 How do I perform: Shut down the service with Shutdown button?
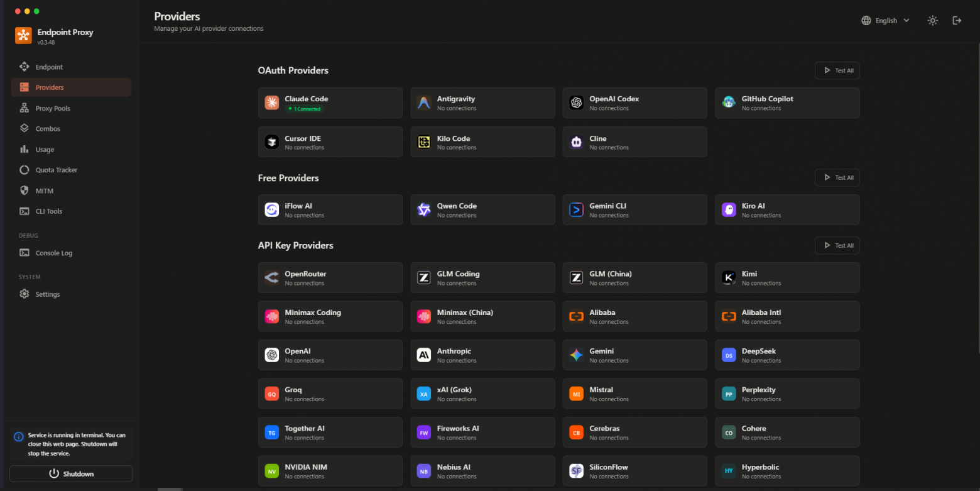point(71,473)
